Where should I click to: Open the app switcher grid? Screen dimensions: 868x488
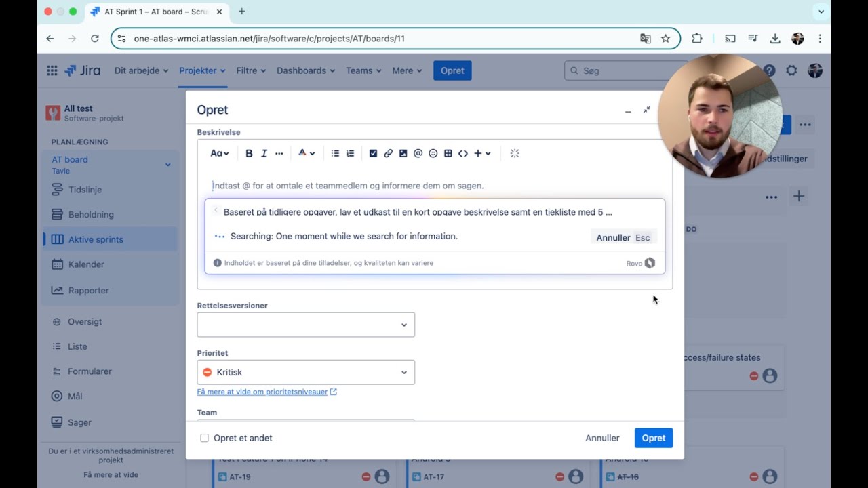point(52,70)
